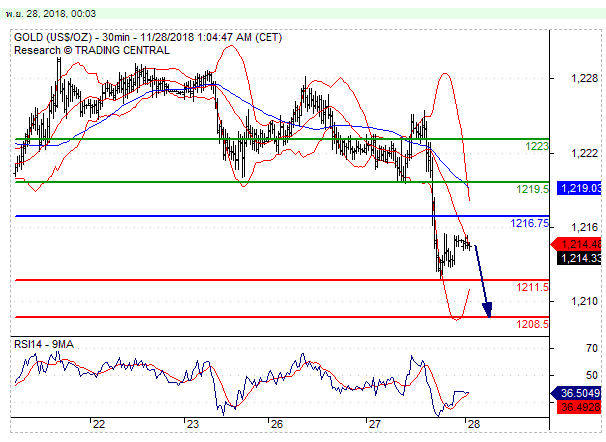Click the blue 1,219.03 price tag
This screenshot has width=606, height=442.
pos(579,188)
